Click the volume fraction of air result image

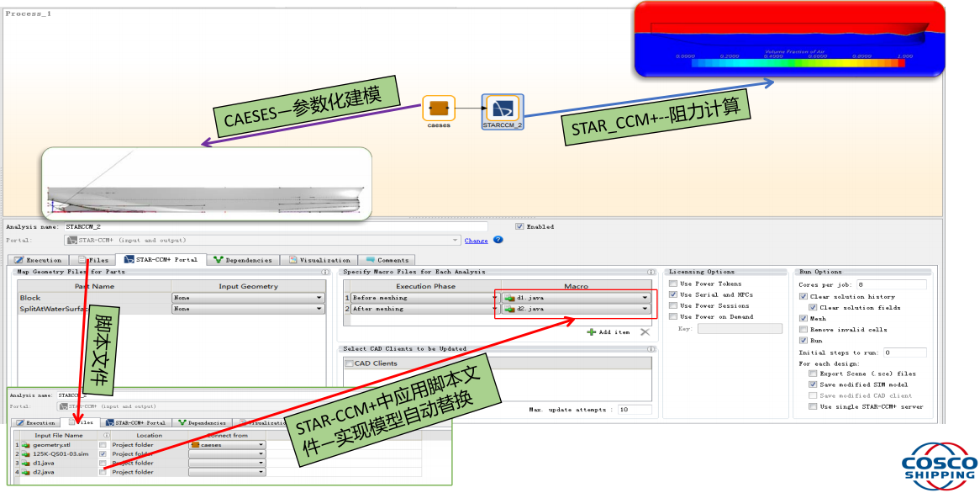click(789, 40)
